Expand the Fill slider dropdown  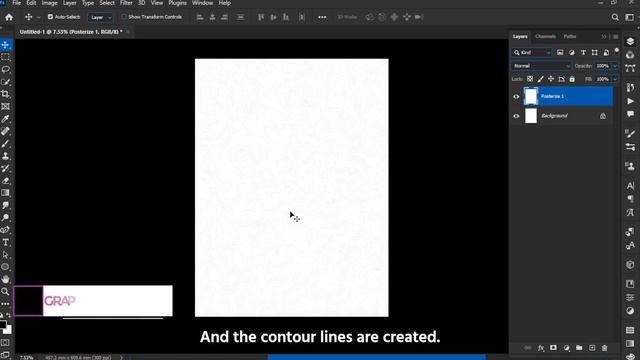coord(615,79)
